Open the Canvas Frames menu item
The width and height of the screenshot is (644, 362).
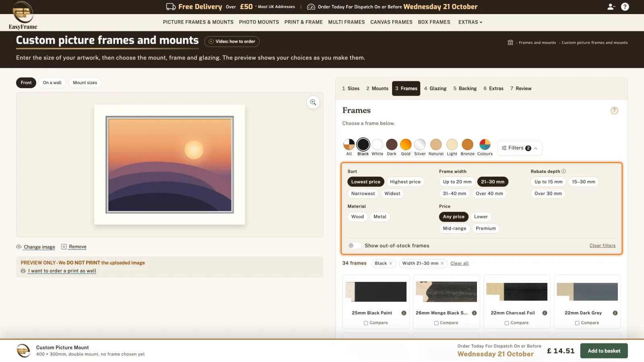click(x=391, y=22)
